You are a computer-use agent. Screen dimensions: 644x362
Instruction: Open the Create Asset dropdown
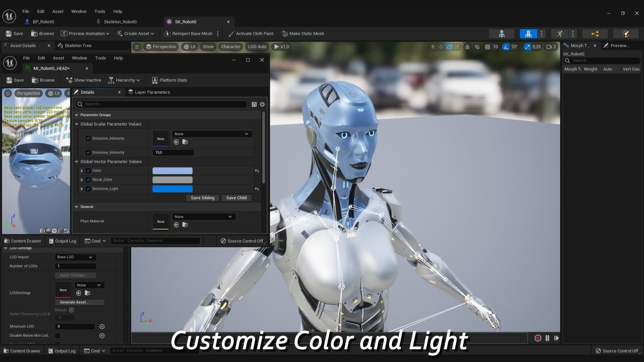coord(135,34)
